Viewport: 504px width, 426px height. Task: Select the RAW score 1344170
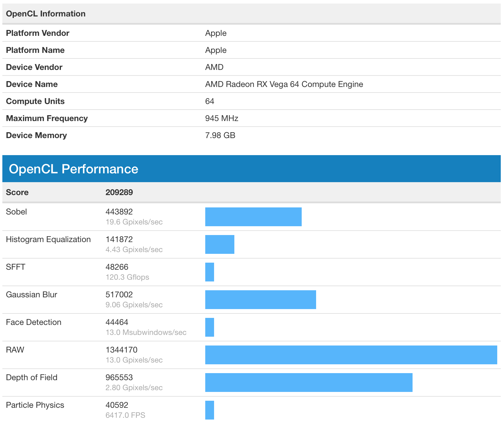point(121,350)
